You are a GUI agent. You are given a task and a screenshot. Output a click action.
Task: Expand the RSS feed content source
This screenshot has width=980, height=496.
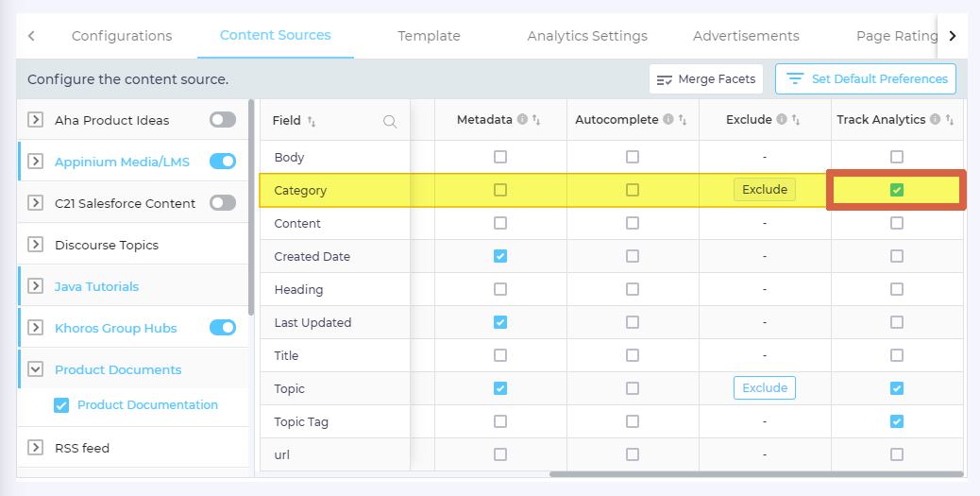tap(36, 448)
